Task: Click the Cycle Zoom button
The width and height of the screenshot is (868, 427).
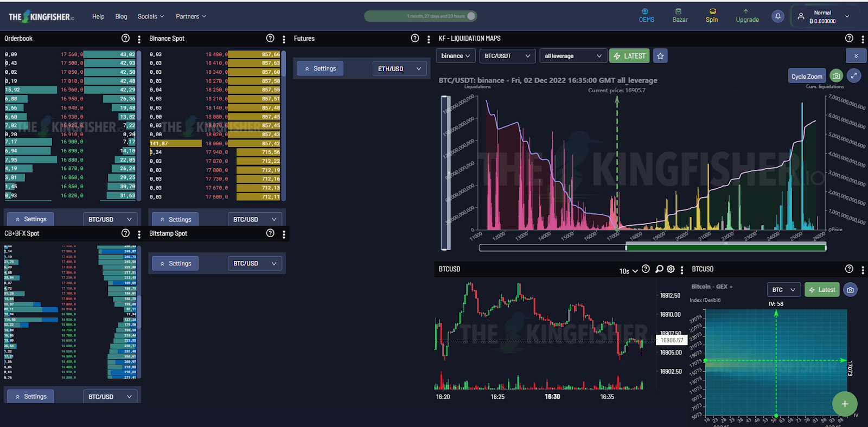Action: 807,77
